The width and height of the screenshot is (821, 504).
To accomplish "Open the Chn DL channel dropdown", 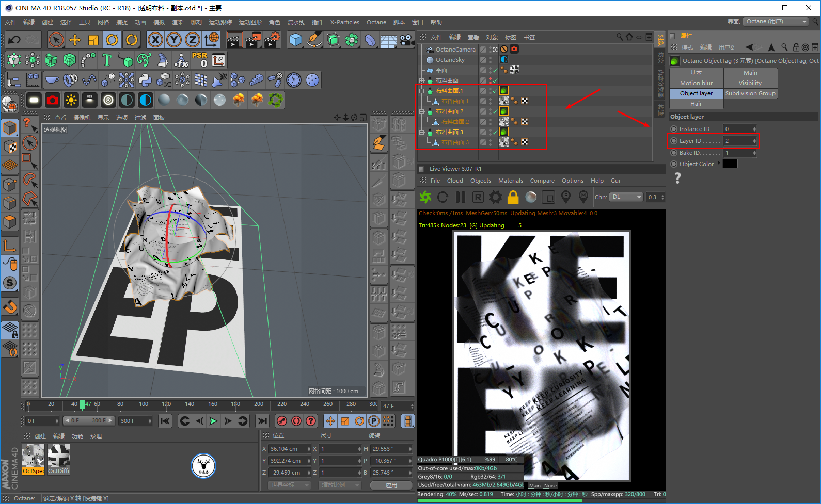I will (627, 197).
